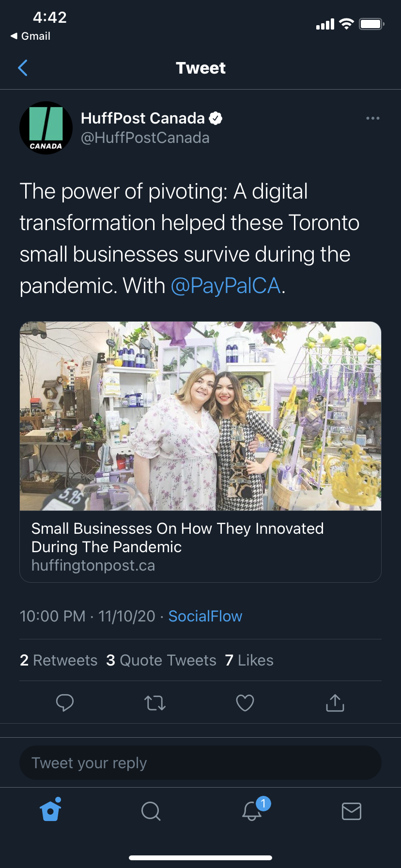Open the Small Businesses article headline
The width and height of the screenshot is (401, 868).
177,538
